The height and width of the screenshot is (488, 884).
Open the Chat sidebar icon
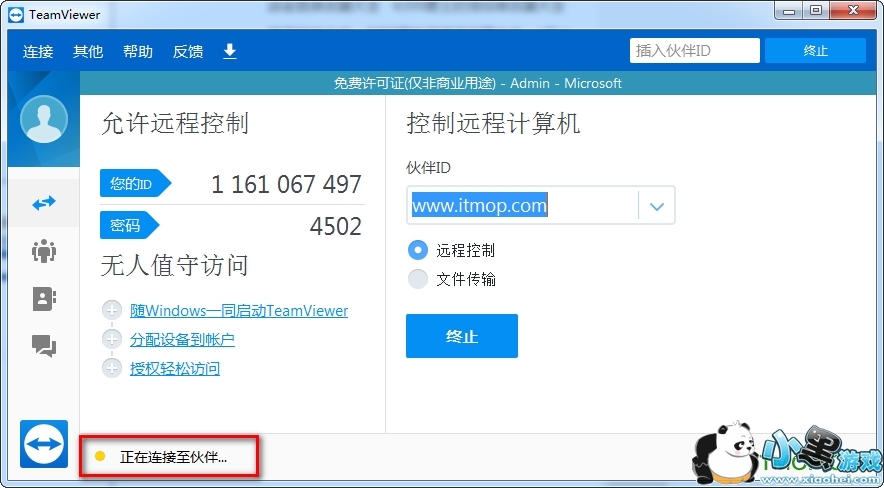(44, 345)
